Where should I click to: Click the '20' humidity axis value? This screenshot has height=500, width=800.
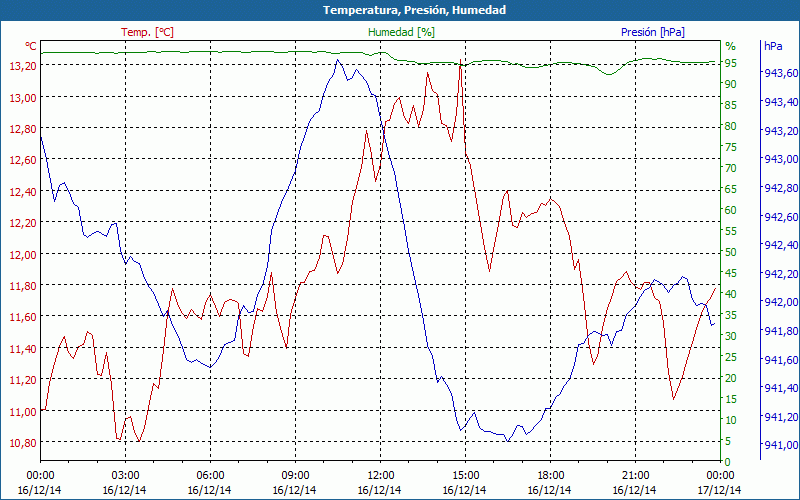tap(731, 378)
